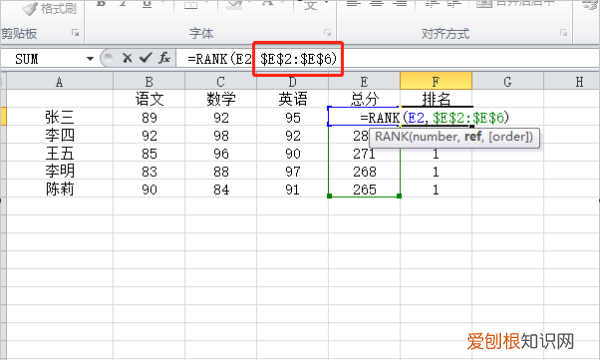Click 李四's 数学 score 98

click(x=221, y=135)
